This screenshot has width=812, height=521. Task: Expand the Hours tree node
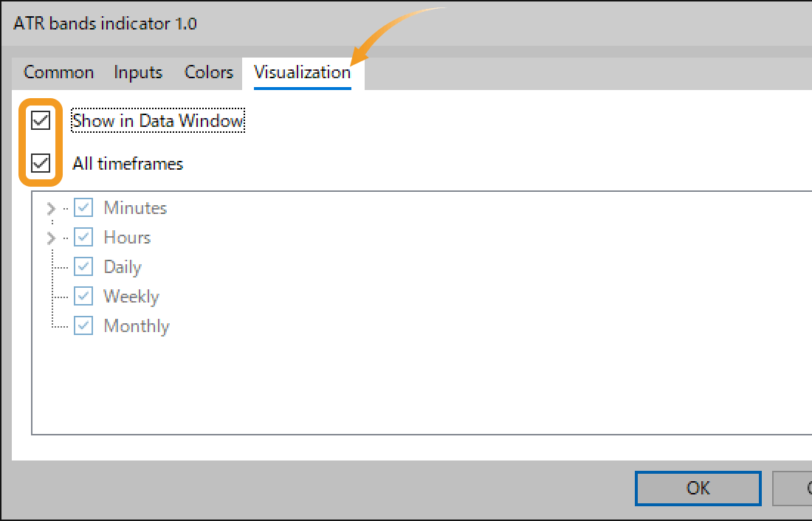(51, 237)
